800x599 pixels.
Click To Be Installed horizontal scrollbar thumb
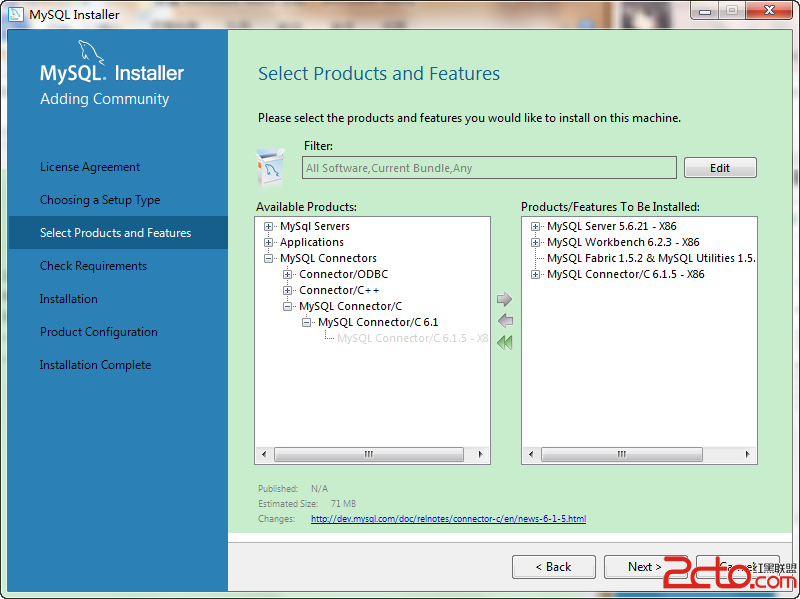[x=621, y=454]
